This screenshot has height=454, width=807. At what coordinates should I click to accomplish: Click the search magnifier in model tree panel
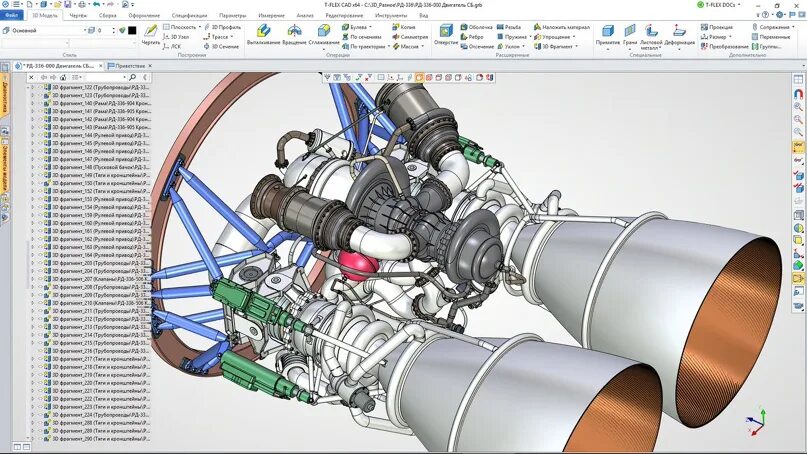coord(132,77)
